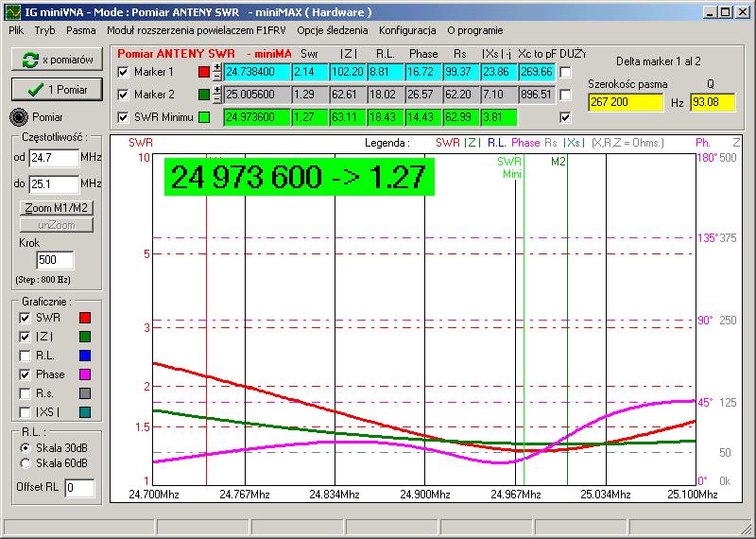Click the x pomiarów repeat-measurement button
The height and width of the screenshot is (539, 756).
(56, 60)
